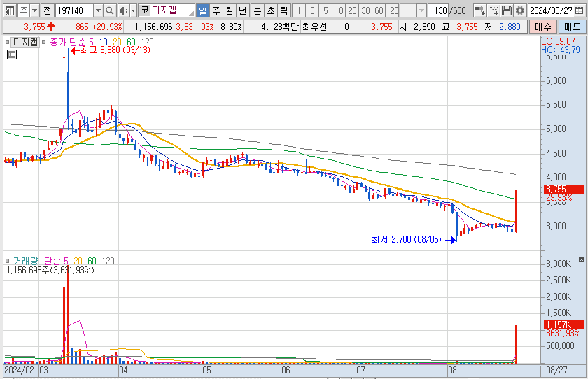The image size is (588, 379).
Task: Click the 4,128백만 trading value
Action: (x=280, y=27)
